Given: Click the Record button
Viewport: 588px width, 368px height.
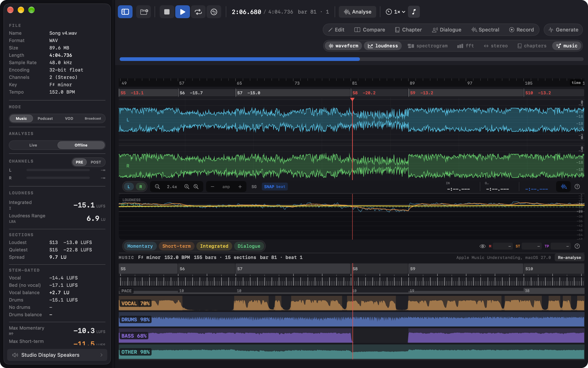Looking at the screenshot, I should pyautogui.click(x=521, y=30).
